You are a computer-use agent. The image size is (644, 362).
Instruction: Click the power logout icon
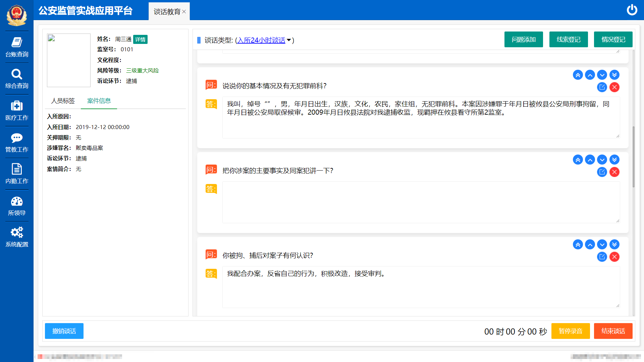(x=632, y=10)
